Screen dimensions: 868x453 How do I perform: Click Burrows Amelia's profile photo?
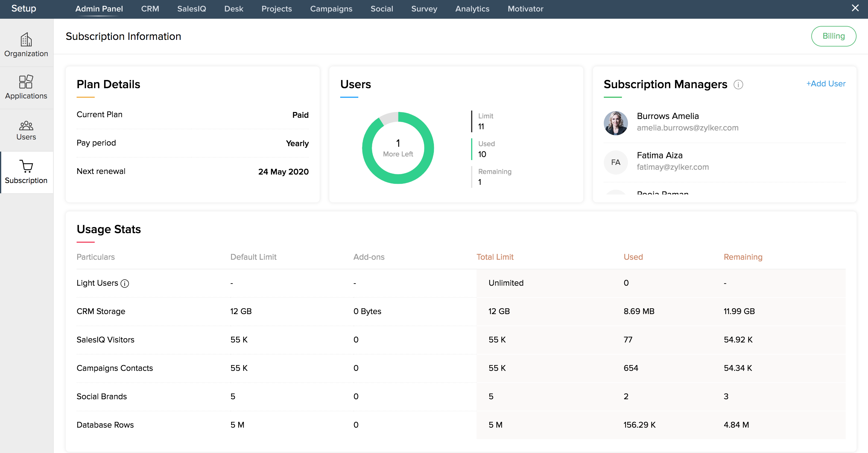[615, 123]
